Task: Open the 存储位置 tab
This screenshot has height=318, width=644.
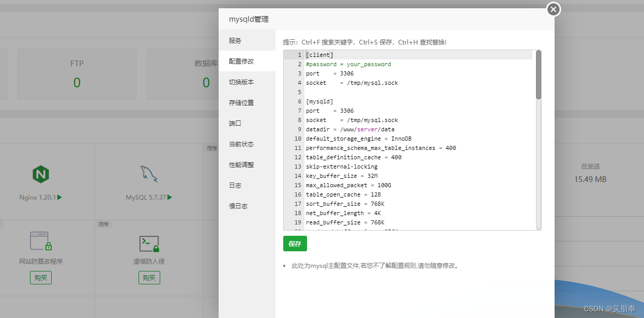Action: (x=247, y=102)
